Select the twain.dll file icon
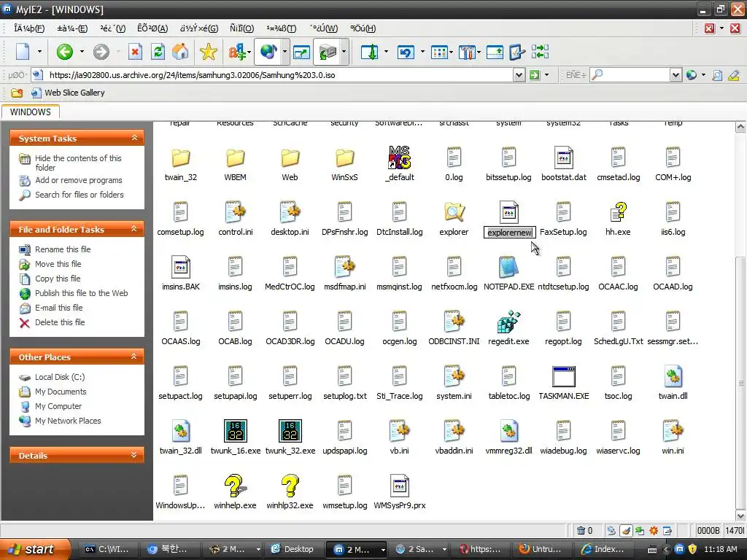Screen dimensions: 747x560 coord(673,377)
